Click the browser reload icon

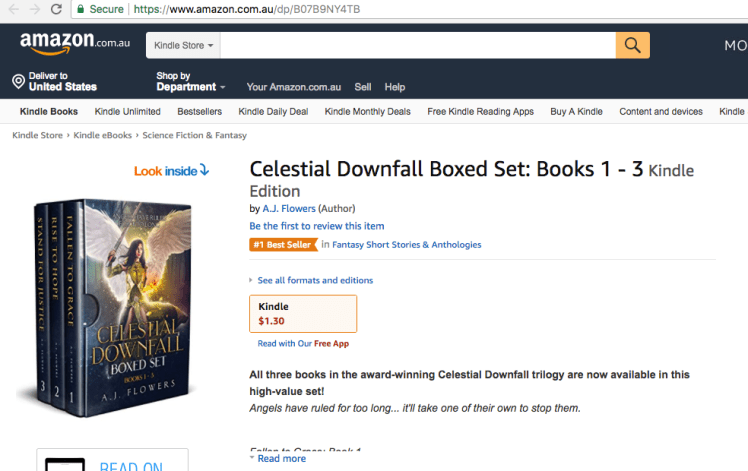point(56,9)
